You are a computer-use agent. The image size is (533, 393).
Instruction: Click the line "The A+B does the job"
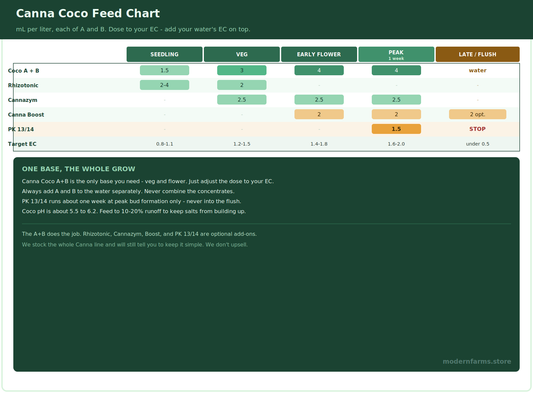139,234
